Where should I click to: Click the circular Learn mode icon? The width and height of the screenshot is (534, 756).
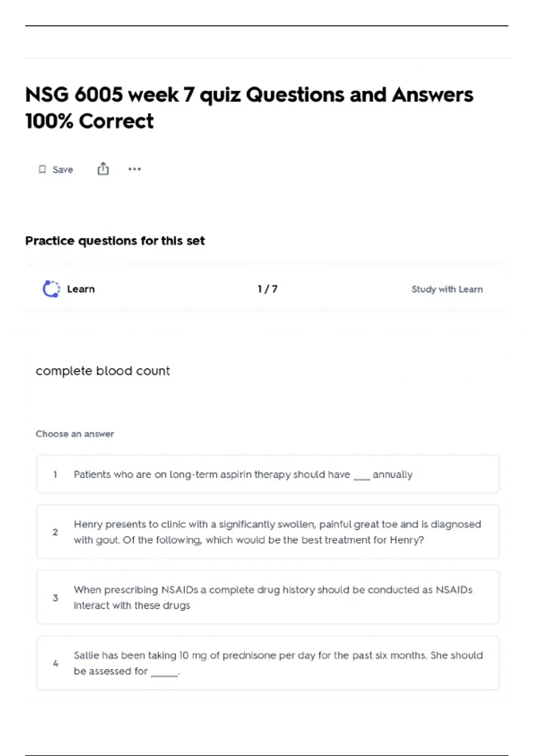51,289
